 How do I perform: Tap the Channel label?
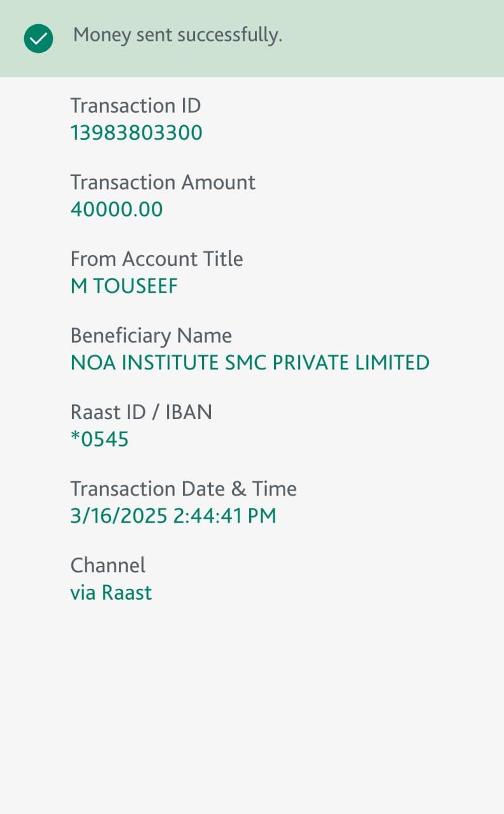click(107, 565)
